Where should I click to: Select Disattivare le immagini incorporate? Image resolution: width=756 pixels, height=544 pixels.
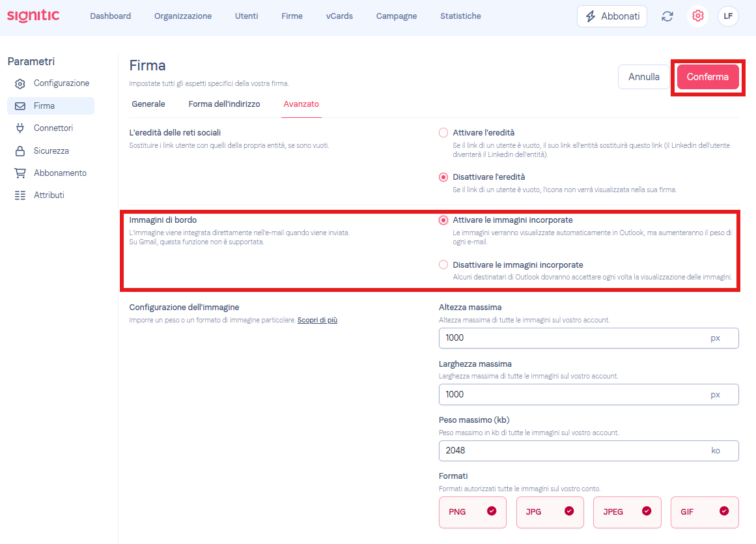tap(443, 265)
